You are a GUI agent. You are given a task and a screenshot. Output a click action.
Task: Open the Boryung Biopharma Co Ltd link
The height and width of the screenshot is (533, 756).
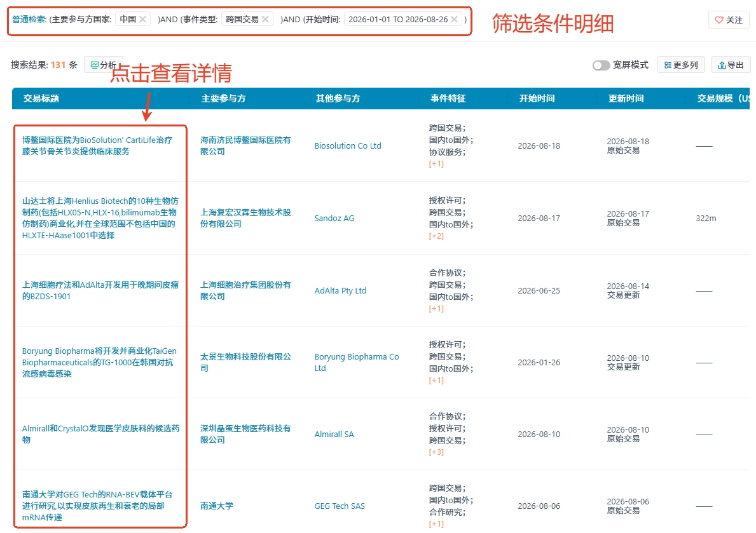coord(357,362)
